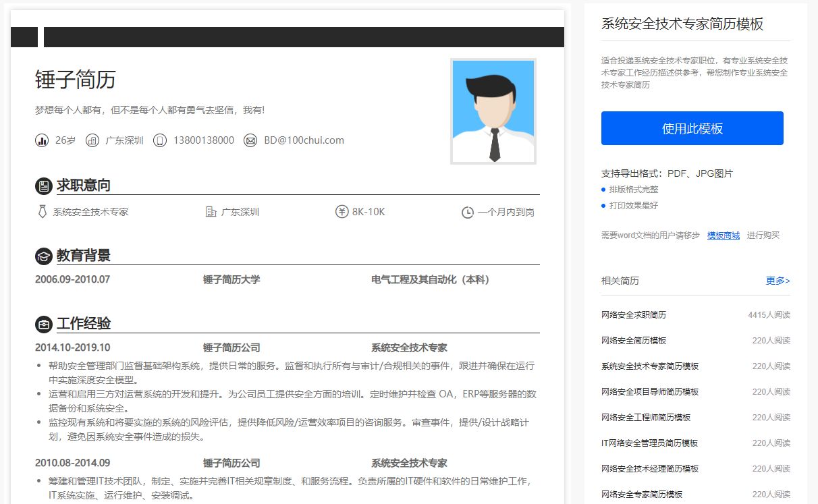Open the 模板商城 link
This screenshot has height=504, width=818.
click(x=723, y=235)
